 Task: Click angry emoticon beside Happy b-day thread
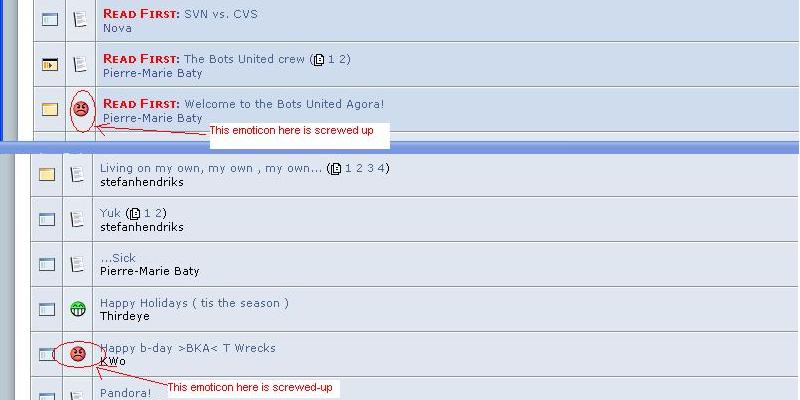(78, 354)
